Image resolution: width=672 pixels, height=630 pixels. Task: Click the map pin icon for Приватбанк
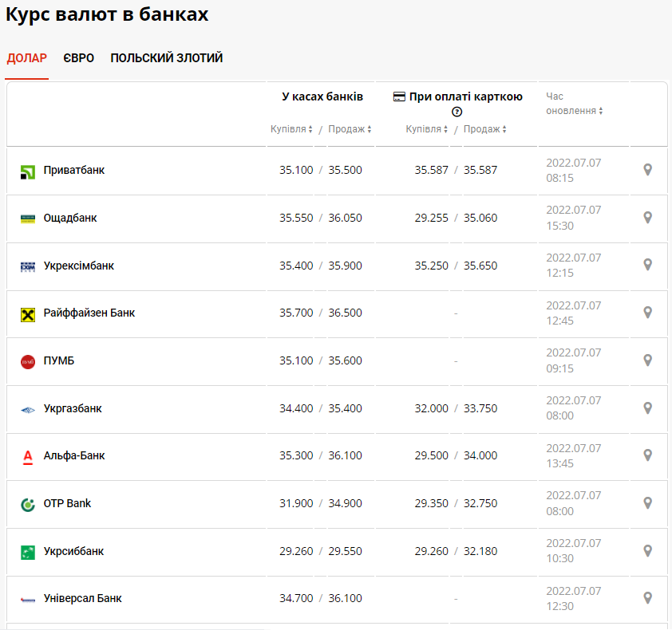pos(648,170)
